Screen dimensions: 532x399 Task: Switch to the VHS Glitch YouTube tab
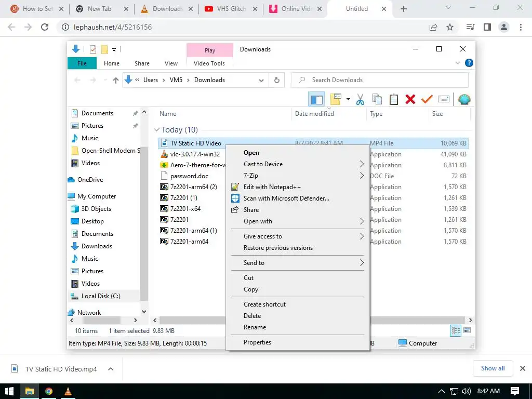(231, 9)
